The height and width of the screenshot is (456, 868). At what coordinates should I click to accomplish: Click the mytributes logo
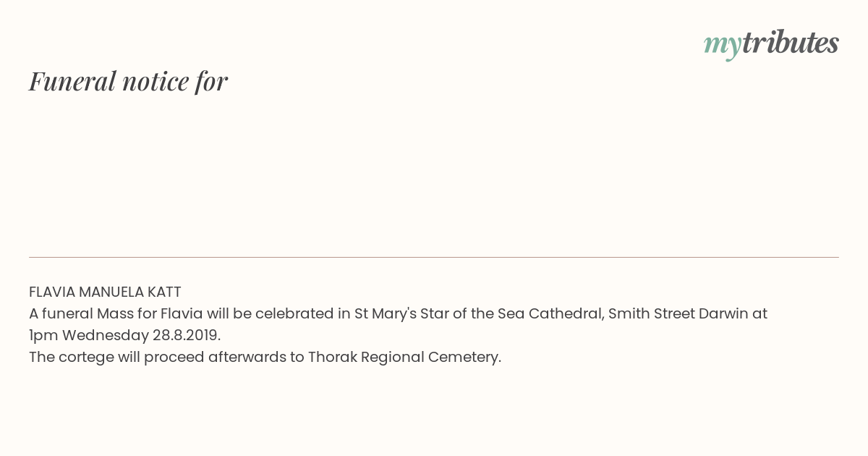click(771, 43)
